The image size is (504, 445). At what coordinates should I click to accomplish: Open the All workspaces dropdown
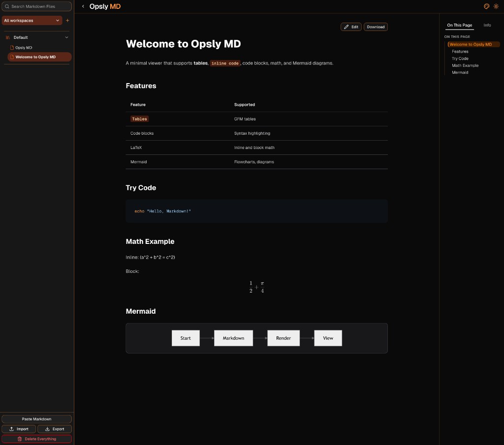(x=32, y=20)
